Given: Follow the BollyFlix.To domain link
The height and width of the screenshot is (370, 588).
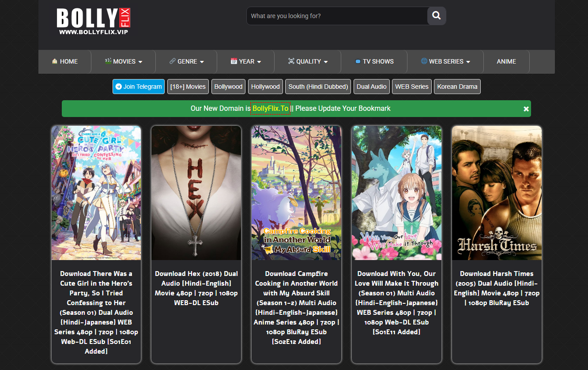Looking at the screenshot, I should pyautogui.click(x=271, y=109).
